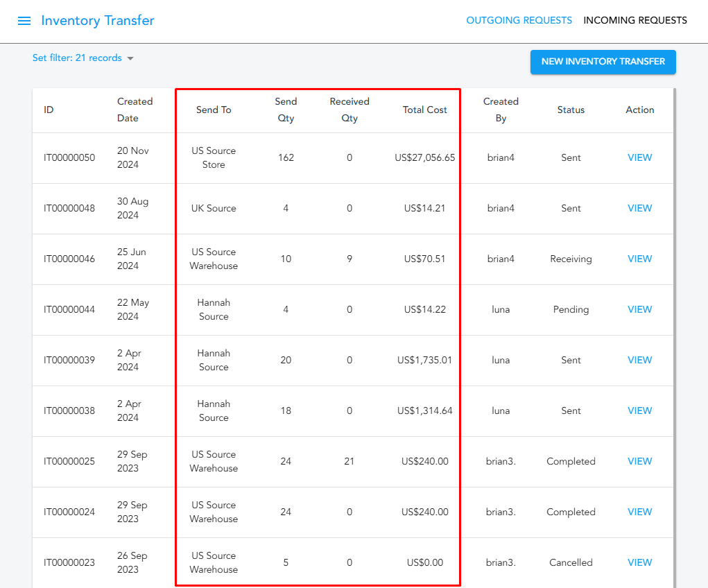The image size is (708, 588).
Task: Expand the Set filter dropdown arrow
Action: pyautogui.click(x=130, y=58)
